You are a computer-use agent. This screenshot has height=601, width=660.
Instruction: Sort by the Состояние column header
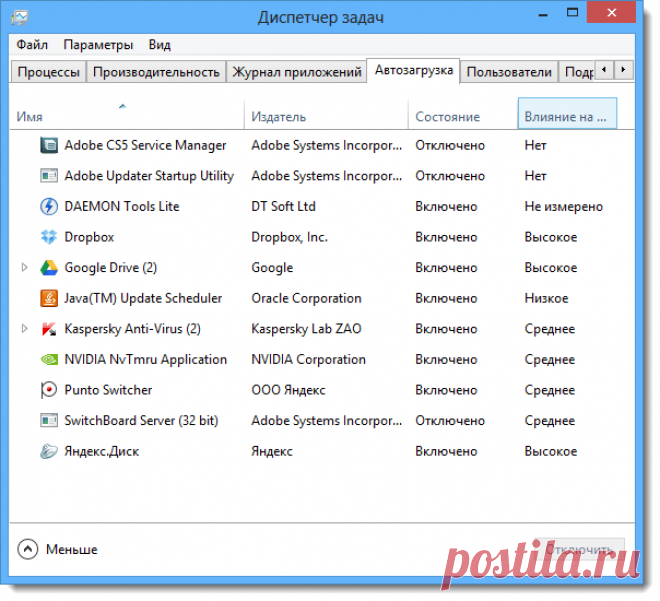463,114
